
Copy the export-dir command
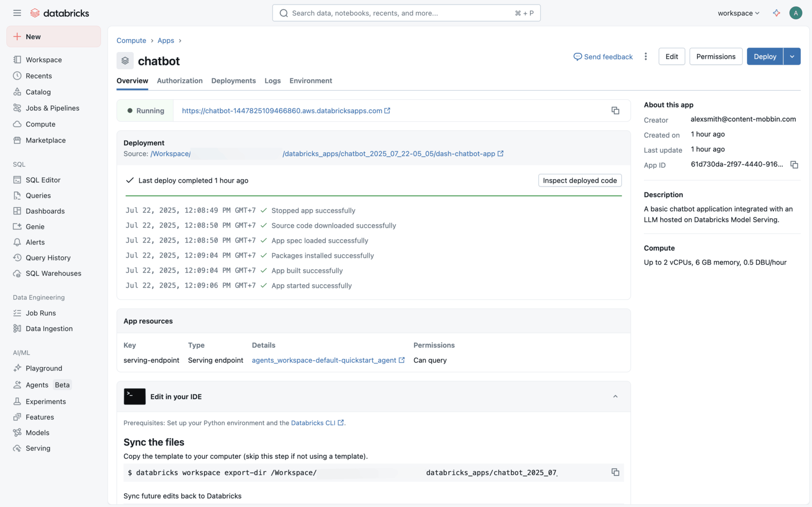615,472
